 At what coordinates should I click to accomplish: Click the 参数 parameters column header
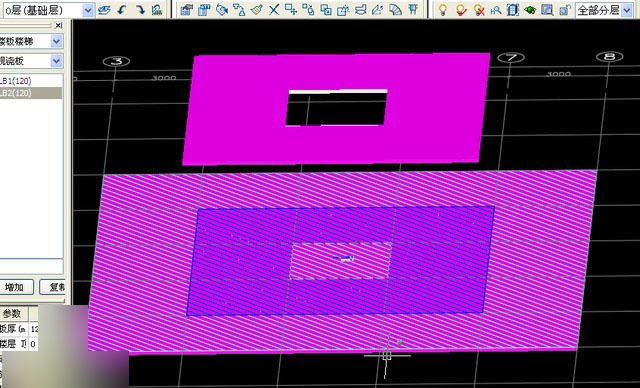click(x=13, y=314)
